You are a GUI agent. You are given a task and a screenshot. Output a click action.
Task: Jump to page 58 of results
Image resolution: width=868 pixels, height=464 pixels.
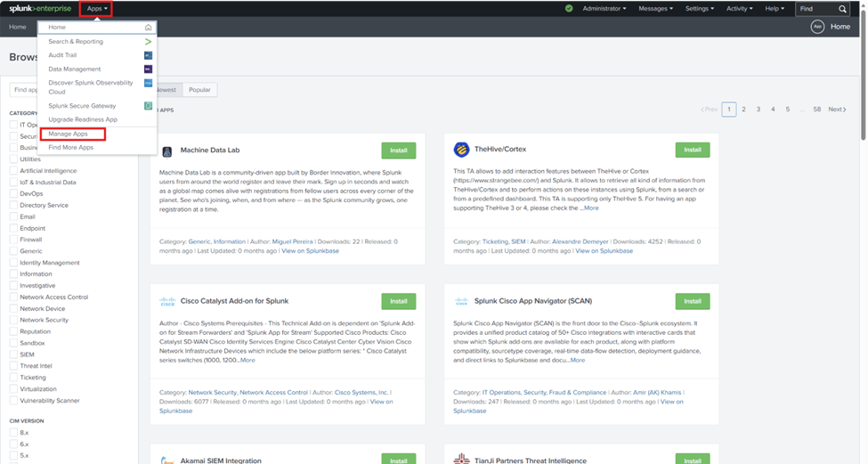[x=817, y=110]
